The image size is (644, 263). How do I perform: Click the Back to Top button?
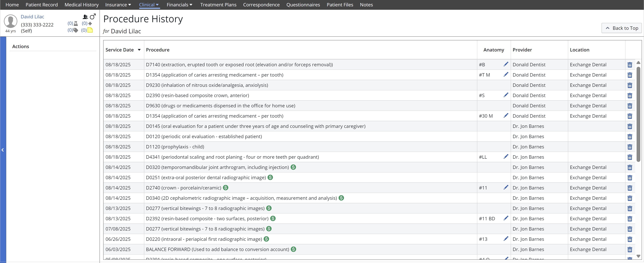pyautogui.click(x=621, y=28)
